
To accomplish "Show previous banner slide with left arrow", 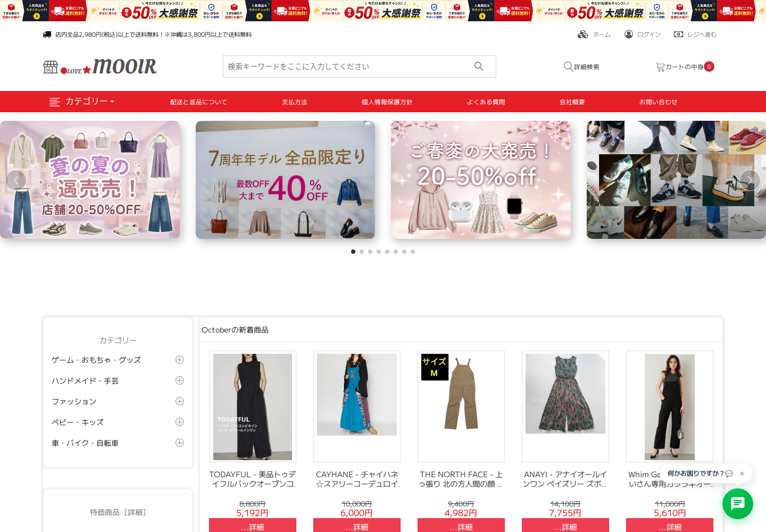I will click(x=16, y=180).
